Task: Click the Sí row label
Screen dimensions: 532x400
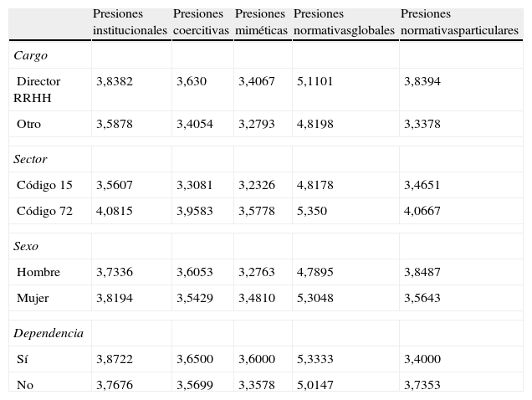Action: (23, 359)
